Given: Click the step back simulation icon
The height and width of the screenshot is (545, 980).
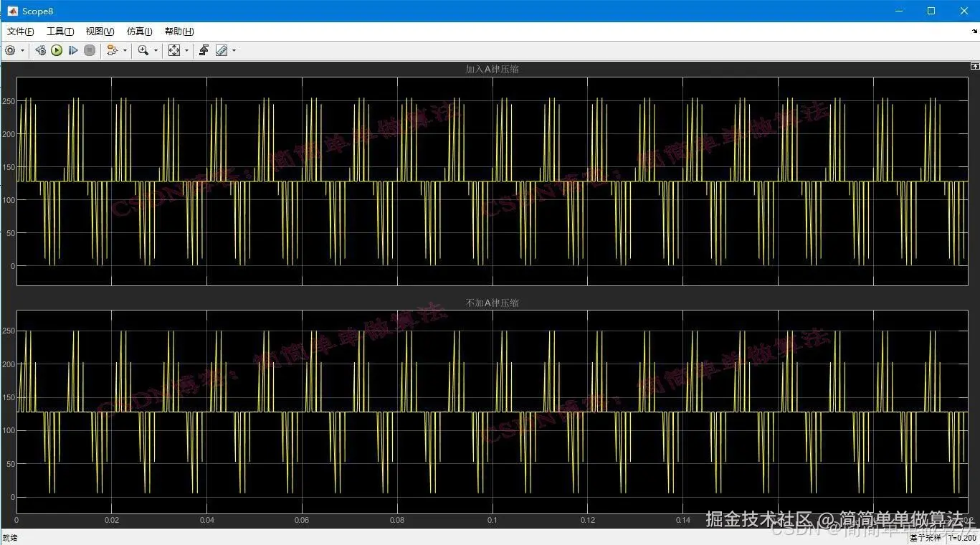Looking at the screenshot, I should coord(40,50).
